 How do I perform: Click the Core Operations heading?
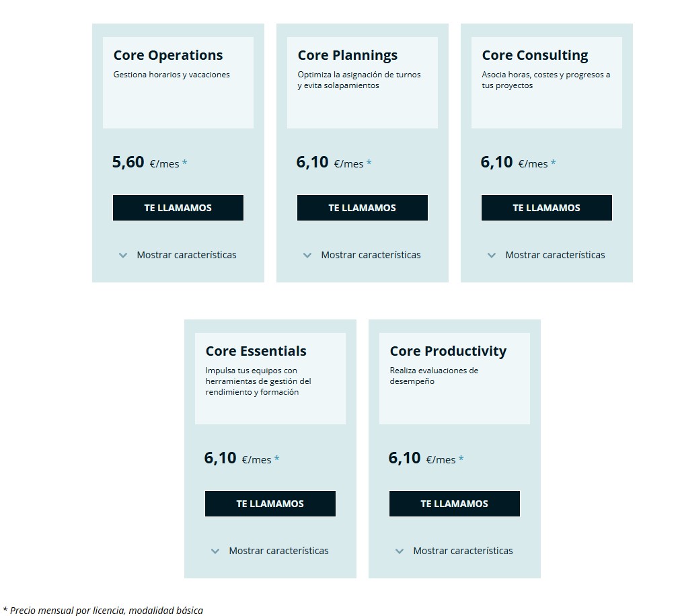point(168,55)
